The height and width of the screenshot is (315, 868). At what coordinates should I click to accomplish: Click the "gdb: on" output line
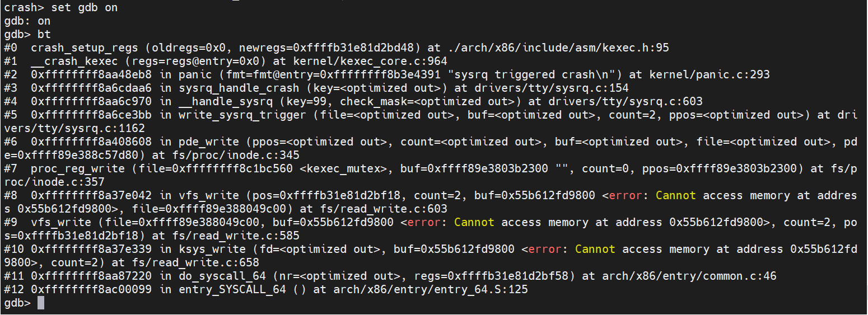(27, 21)
